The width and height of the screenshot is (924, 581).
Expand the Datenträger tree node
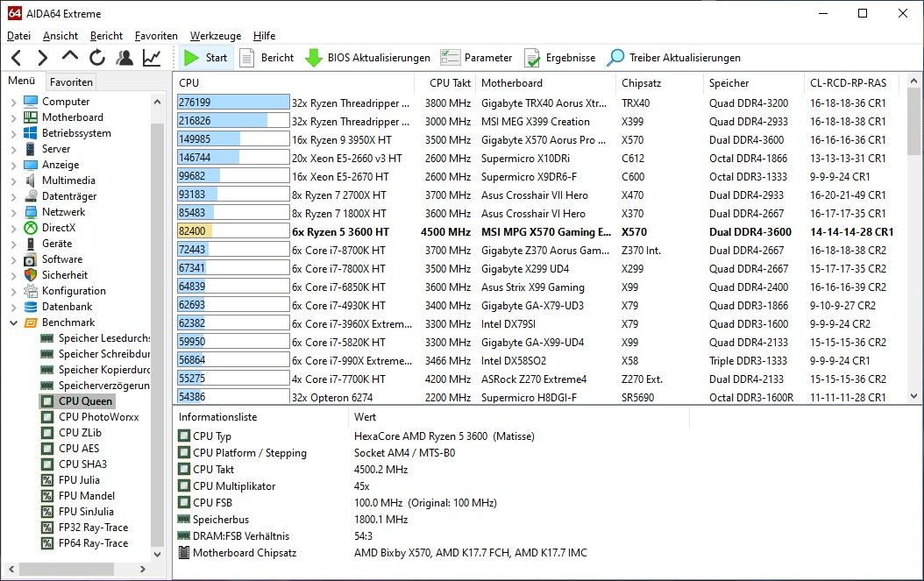click(13, 197)
